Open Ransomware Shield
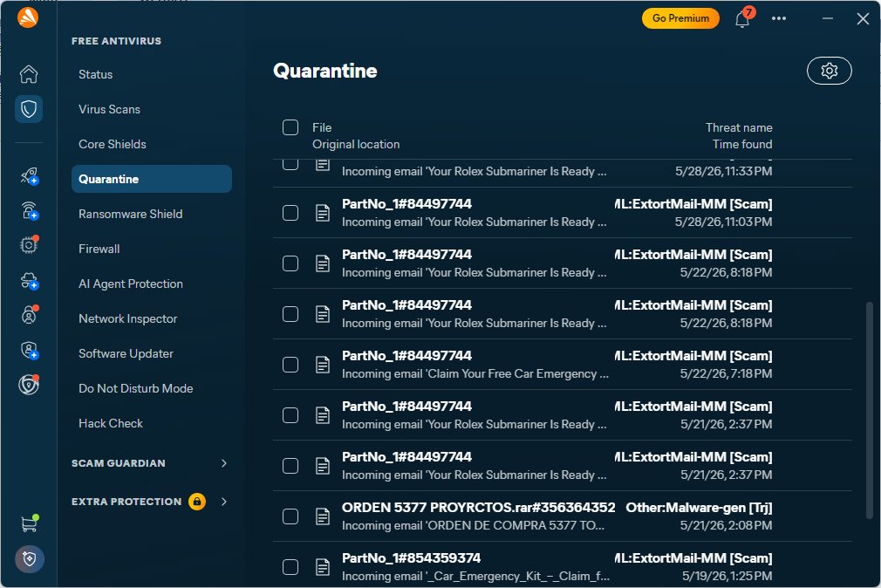 pyautogui.click(x=152, y=214)
